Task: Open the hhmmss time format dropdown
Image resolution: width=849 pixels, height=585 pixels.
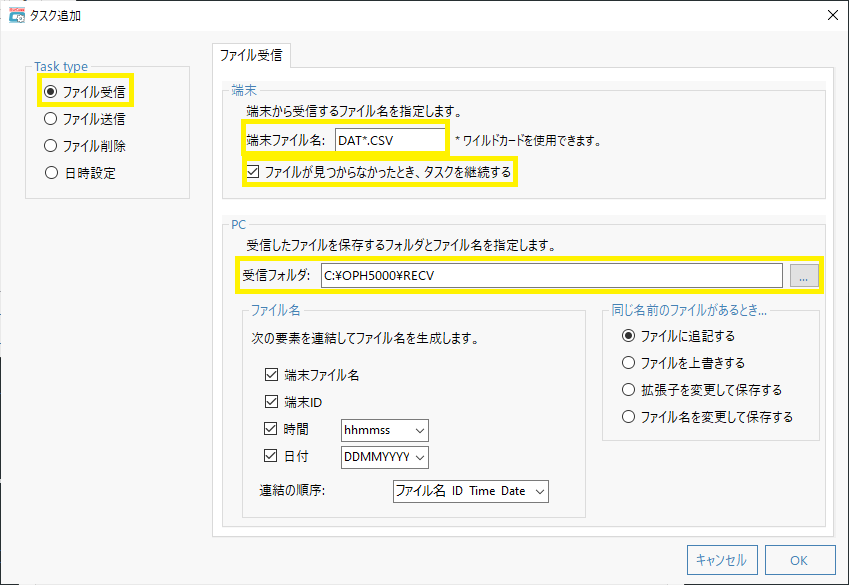Action: click(385, 431)
